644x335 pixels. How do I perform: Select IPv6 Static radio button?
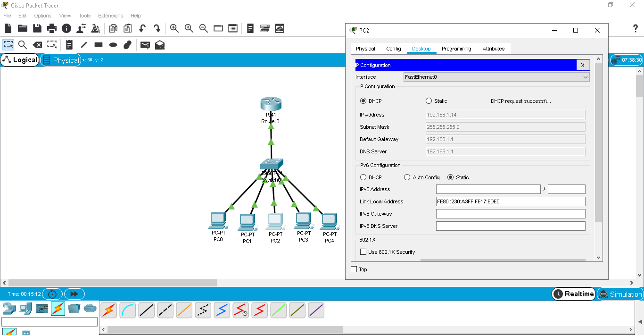pyautogui.click(x=450, y=177)
